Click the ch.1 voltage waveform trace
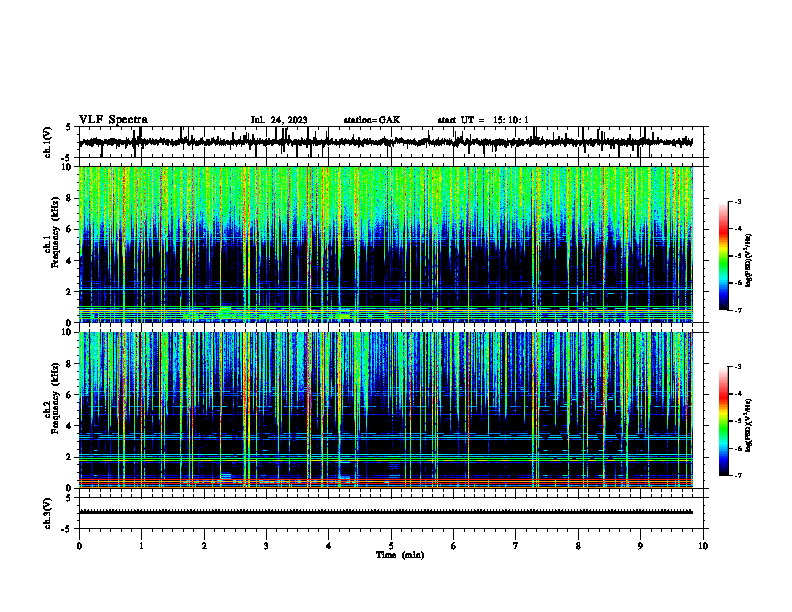792x612 pixels. (386, 142)
